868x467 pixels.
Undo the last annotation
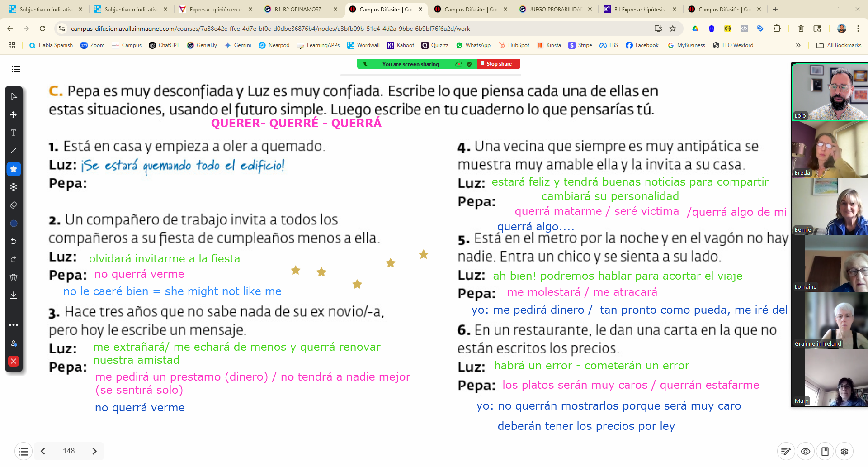14,241
